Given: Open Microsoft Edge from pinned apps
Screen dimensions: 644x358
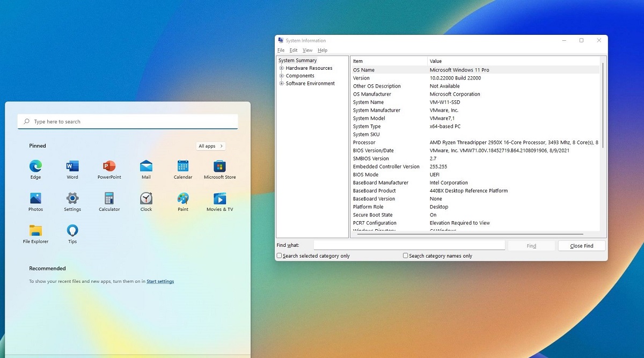Looking at the screenshot, I should (x=35, y=167).
